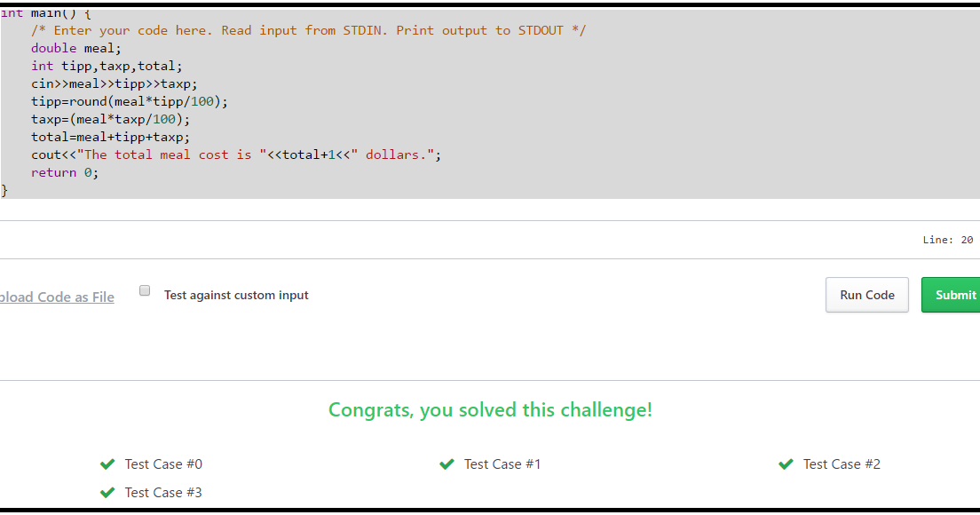The width and height of the screenshot is (980, 515).
Task: Select the Test Case #1 result
Action: 502,463
